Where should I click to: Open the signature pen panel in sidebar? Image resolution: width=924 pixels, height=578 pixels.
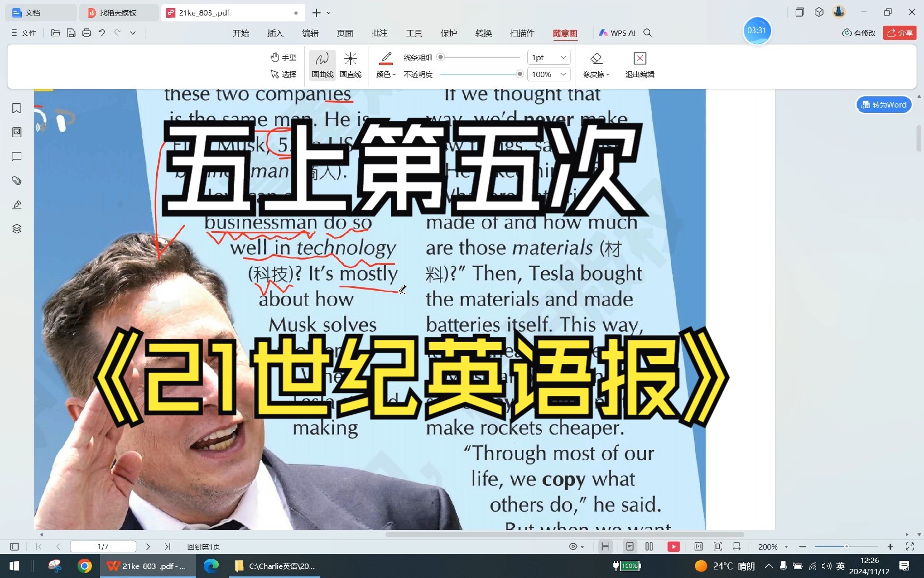pos(17,205)
